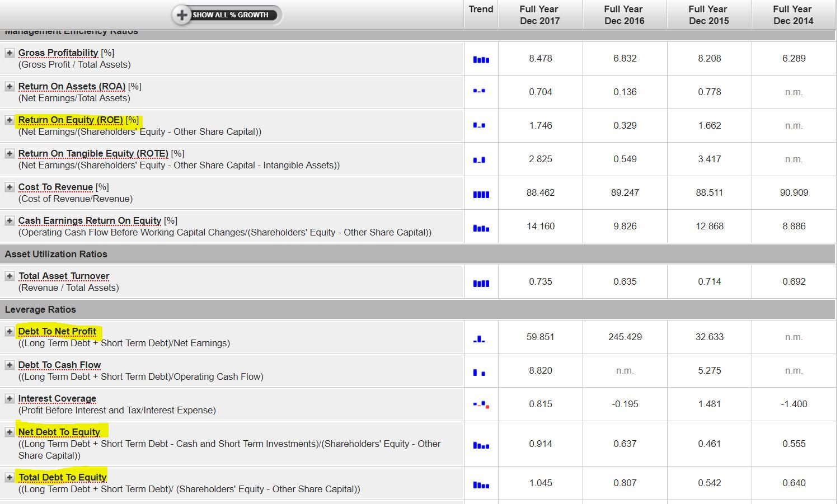Expand the Return On Assets (ROA) row
The image size is (840, 504).
pyautogui.click(x=10, y=86)
